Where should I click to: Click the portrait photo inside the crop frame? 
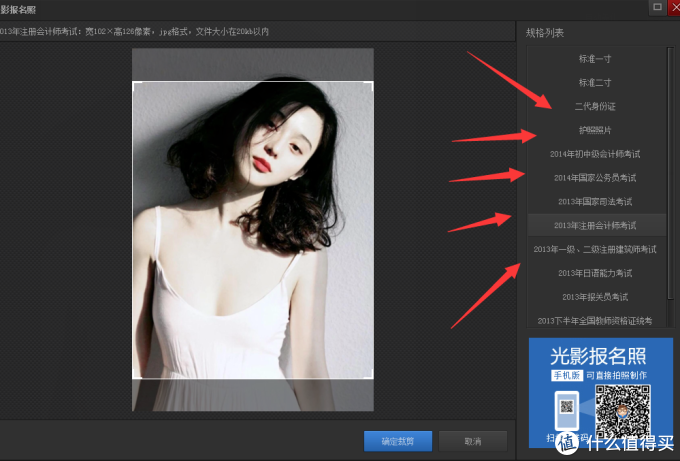pos(253,230)
